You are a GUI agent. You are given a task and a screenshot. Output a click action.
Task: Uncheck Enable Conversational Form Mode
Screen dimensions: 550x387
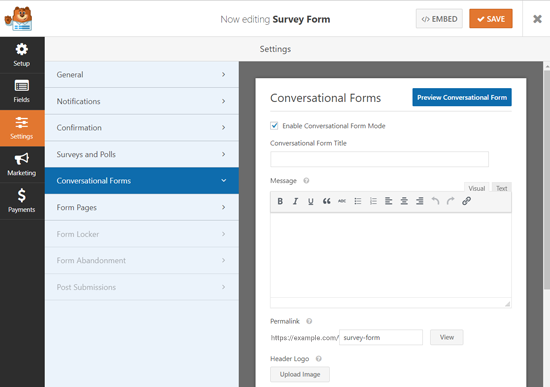pyautogui.click(x=274, y=126)
